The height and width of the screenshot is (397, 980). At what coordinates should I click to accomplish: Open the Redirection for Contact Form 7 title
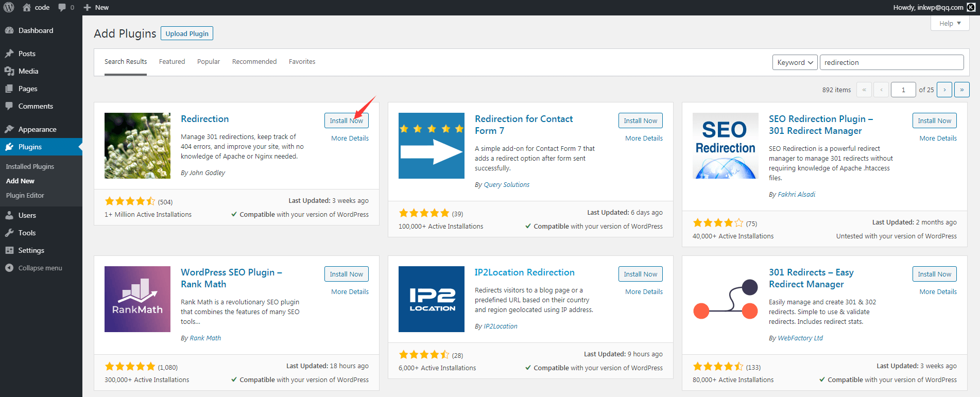tap(524, 125)
